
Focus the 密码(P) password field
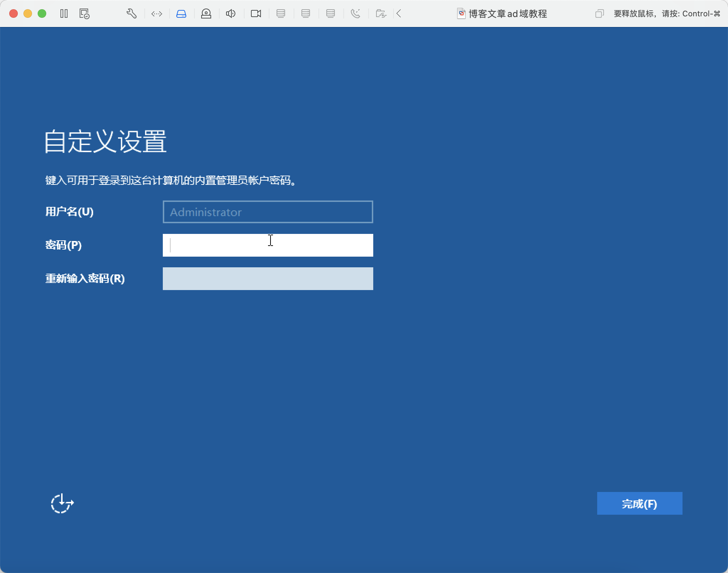pos(268,245)
